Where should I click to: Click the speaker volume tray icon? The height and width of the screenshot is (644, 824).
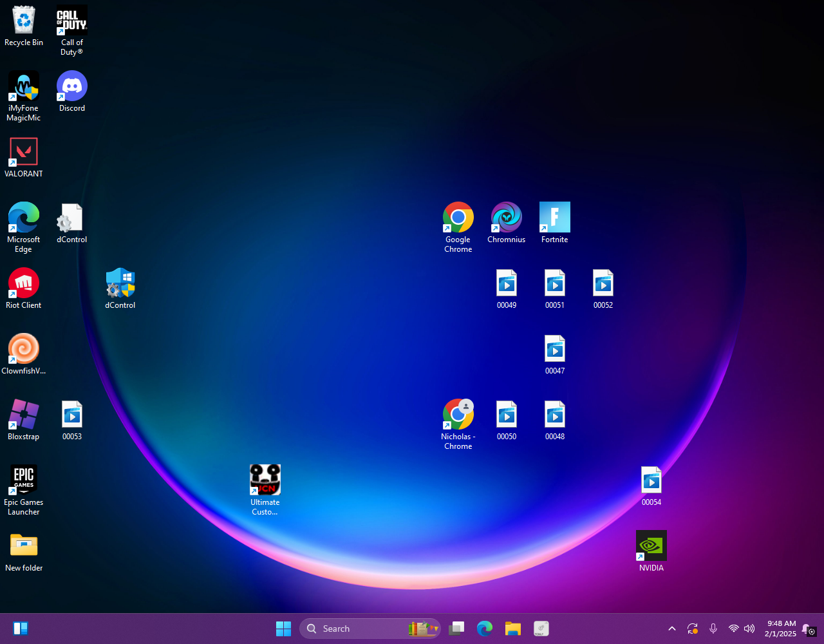click(749, 629)
